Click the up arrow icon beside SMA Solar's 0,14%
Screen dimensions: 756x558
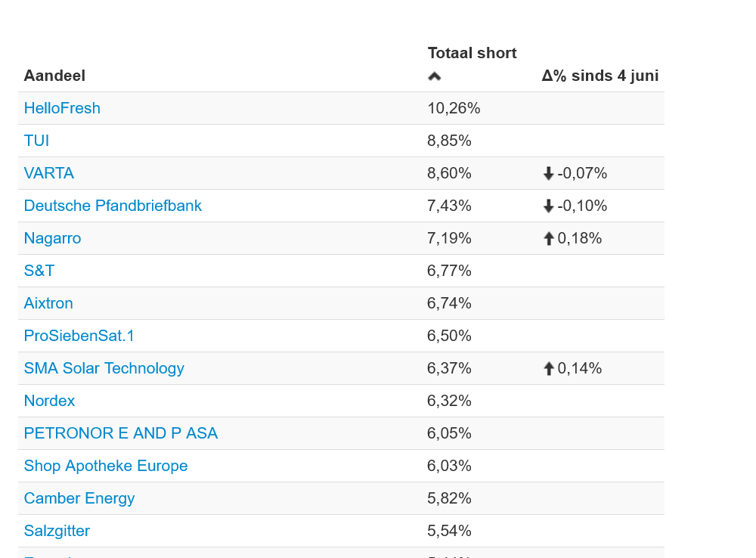[x=549, y=369]
